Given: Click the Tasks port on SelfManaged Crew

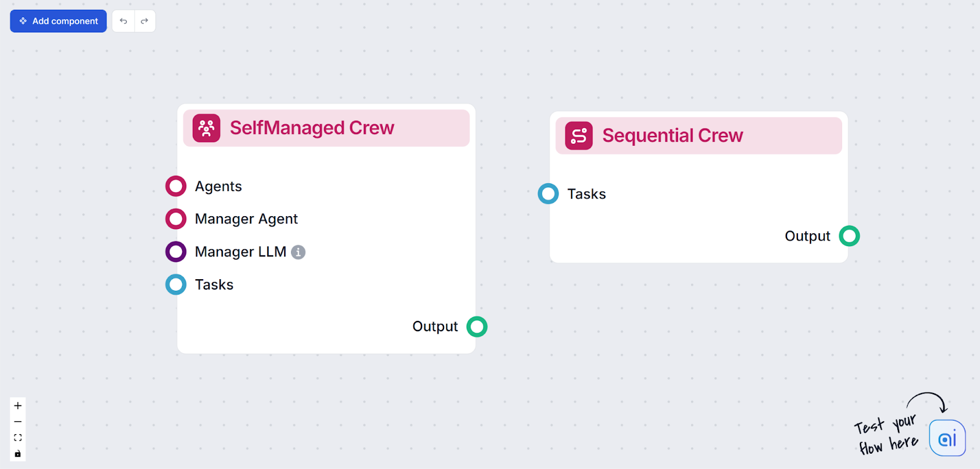Looking at the screenshot, I should coord(175,284).
